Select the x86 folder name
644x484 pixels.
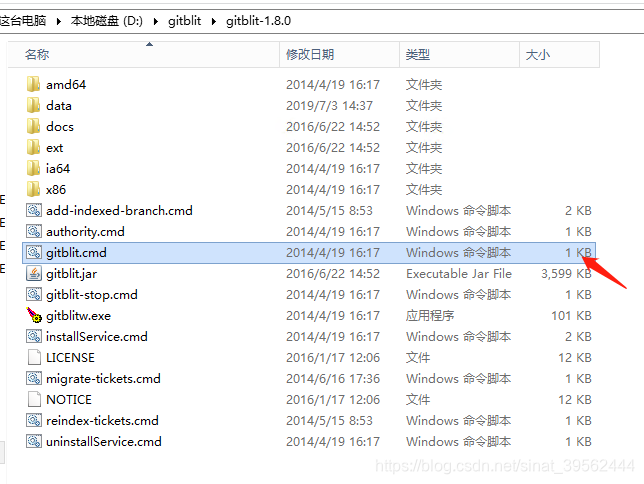(x=56, y=189)
